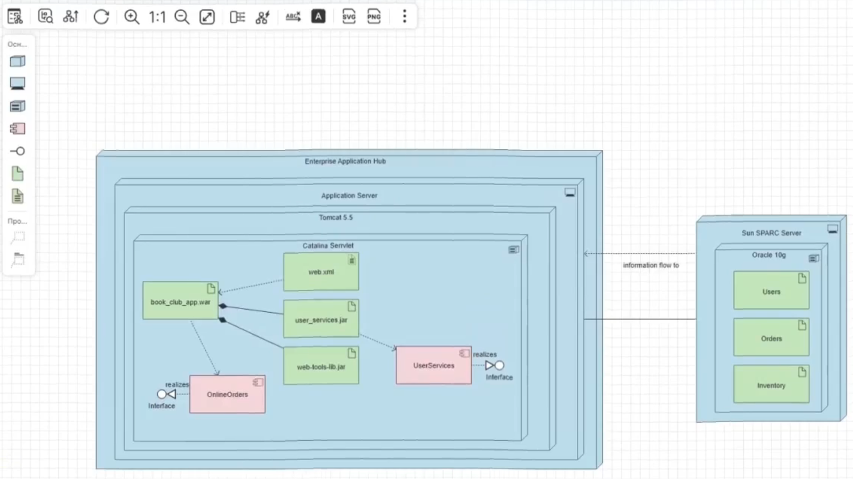
Task: Reset zoom with the 1:1 button
Action: (157, 17)
